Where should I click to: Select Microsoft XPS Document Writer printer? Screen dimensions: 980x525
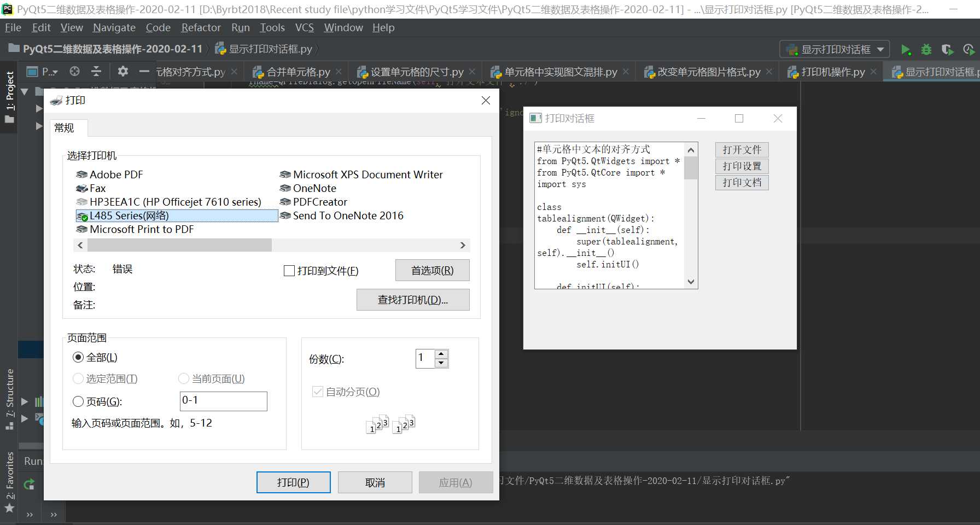[x=361, y=174]
